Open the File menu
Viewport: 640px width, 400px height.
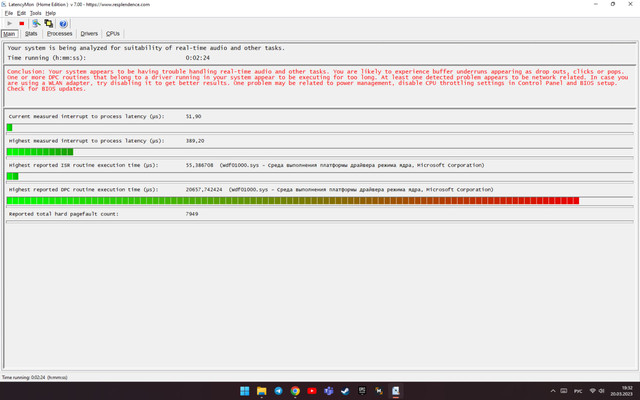(9, 13)
